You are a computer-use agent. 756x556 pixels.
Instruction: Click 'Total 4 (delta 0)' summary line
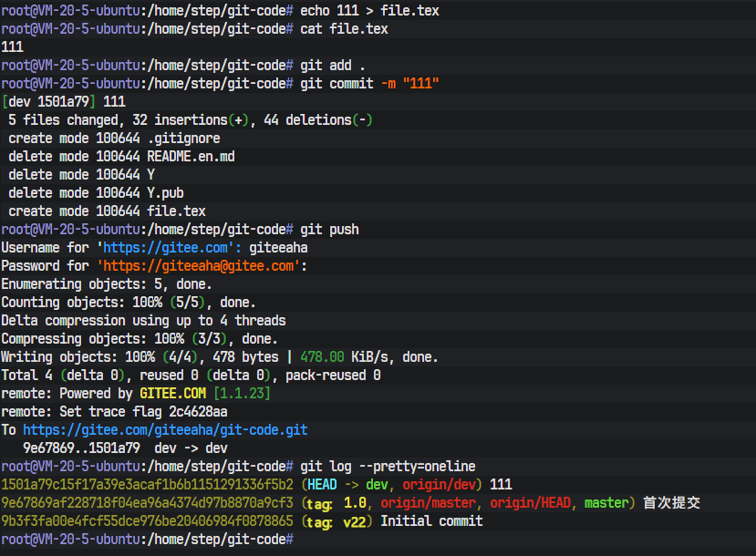pyautogui.click(x=191, y=375)
